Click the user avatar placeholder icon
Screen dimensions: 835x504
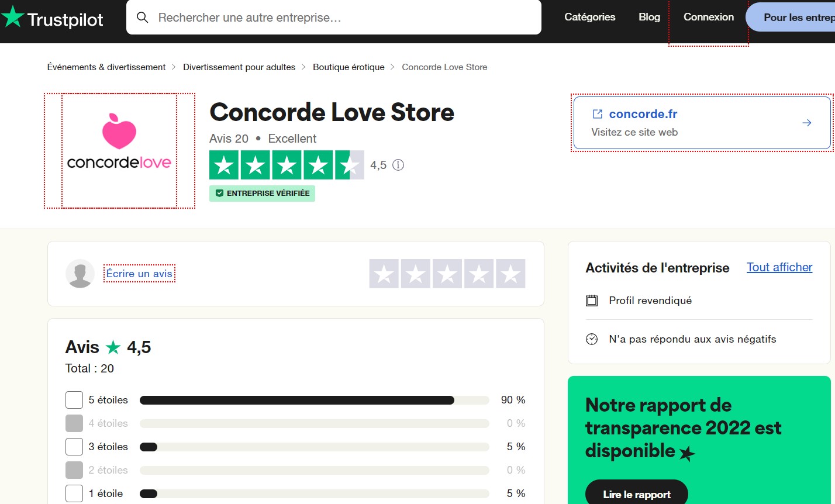coord(80,274)
